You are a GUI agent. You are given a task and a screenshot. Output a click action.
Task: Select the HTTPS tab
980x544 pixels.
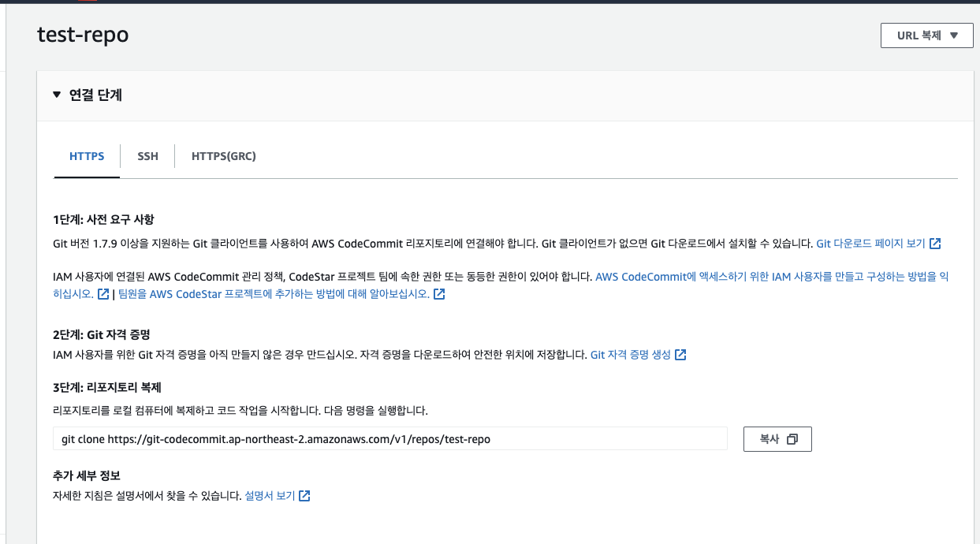click(x=87, y=156)
